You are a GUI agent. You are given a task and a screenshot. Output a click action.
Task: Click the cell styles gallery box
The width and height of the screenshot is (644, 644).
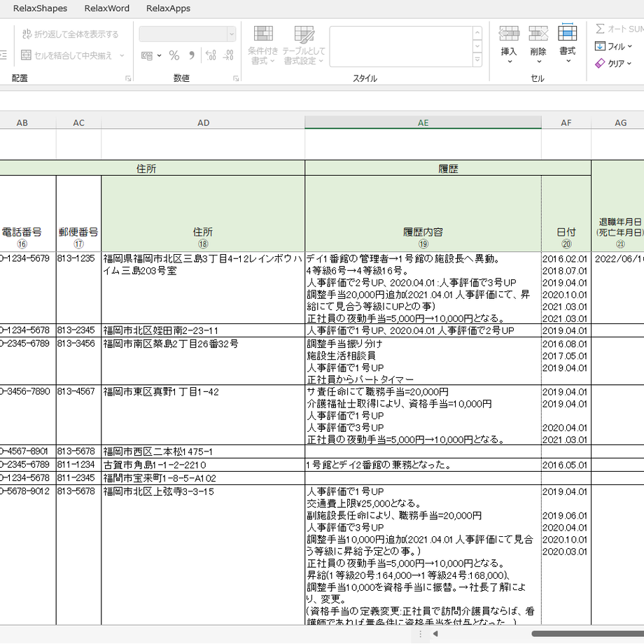point(401,46)
